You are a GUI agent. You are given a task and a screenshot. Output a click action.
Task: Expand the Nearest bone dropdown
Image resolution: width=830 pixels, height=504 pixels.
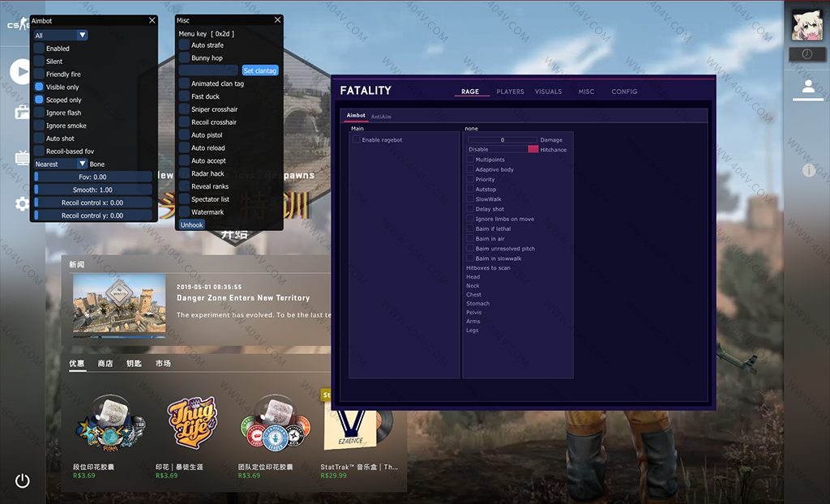click(60, 164)
